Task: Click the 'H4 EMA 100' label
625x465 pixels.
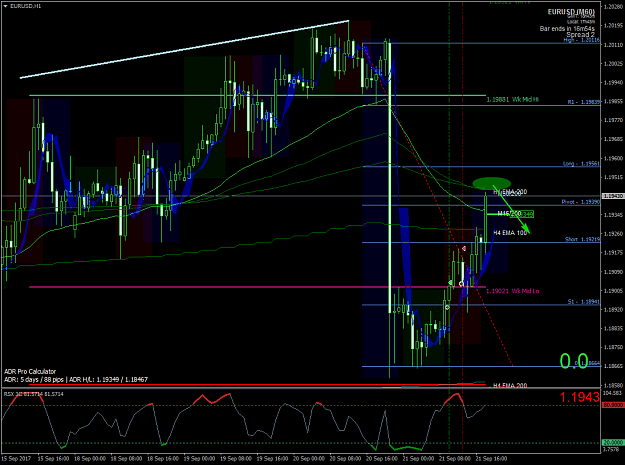Action: (510, 233)
